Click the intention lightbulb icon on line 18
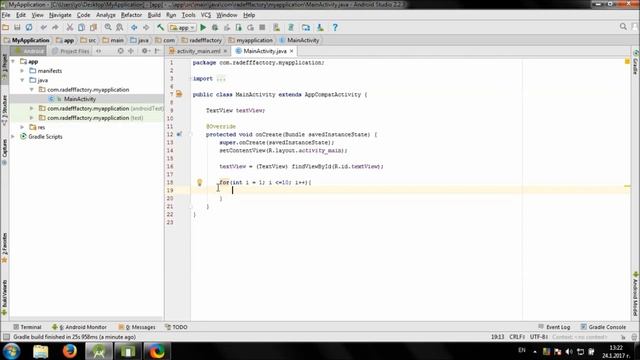The width and height of the screenshot is (640, 360). pyautogui.click(x=200, y=182)
